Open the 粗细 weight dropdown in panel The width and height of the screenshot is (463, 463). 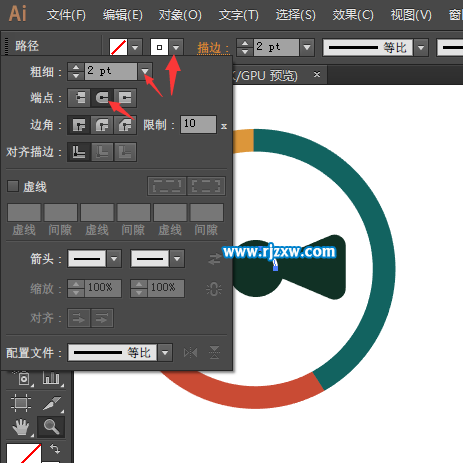145,71
